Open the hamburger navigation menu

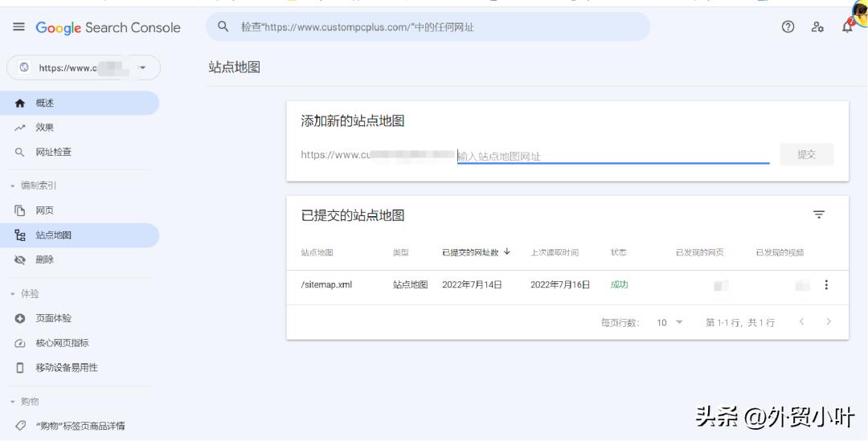click(x=18, y=27)
